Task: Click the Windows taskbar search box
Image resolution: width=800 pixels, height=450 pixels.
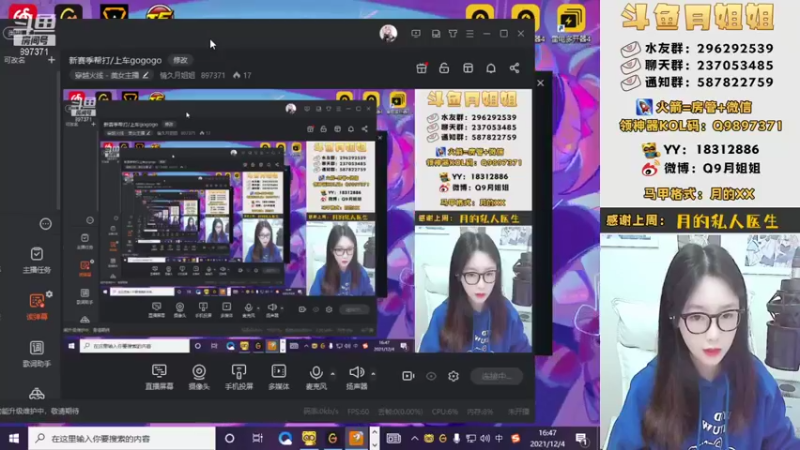Action: [121, 438]
